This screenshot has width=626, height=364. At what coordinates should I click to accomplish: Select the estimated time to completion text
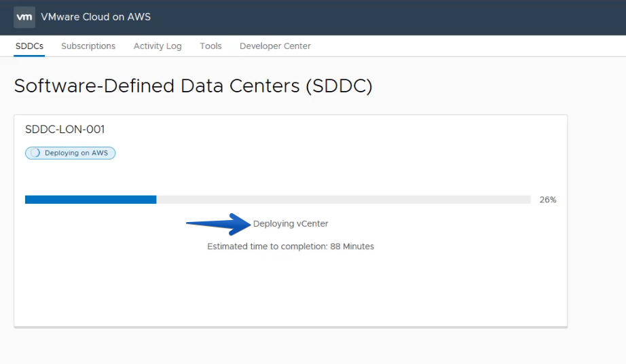click(291, 247)
